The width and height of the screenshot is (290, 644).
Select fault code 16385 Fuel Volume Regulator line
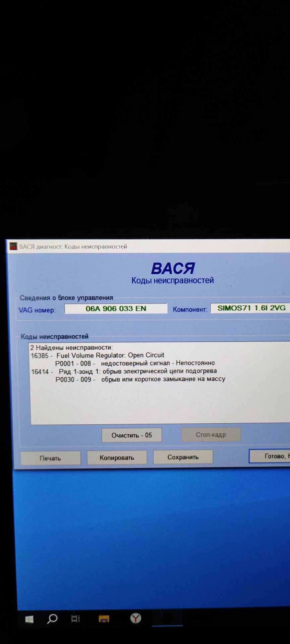coord(110,355)
